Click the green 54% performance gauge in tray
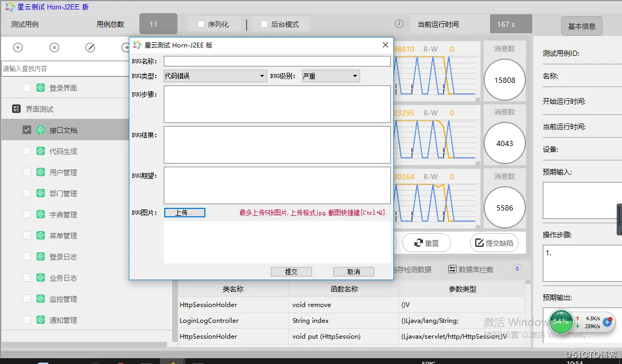Image resolution: width=622 pixels, height=364 pixels. pyautogui.click(x=561, y=321)
